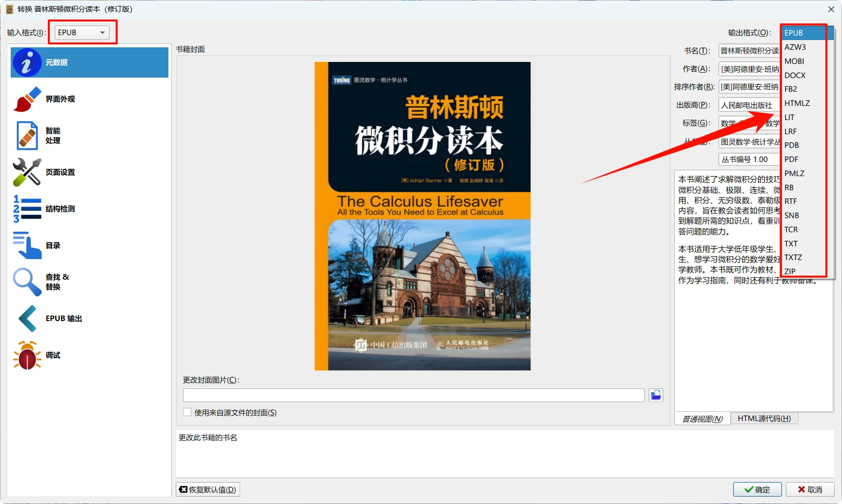Click the 更改封面图片 path input field
842x504 pixels.
tap(413, 395)
